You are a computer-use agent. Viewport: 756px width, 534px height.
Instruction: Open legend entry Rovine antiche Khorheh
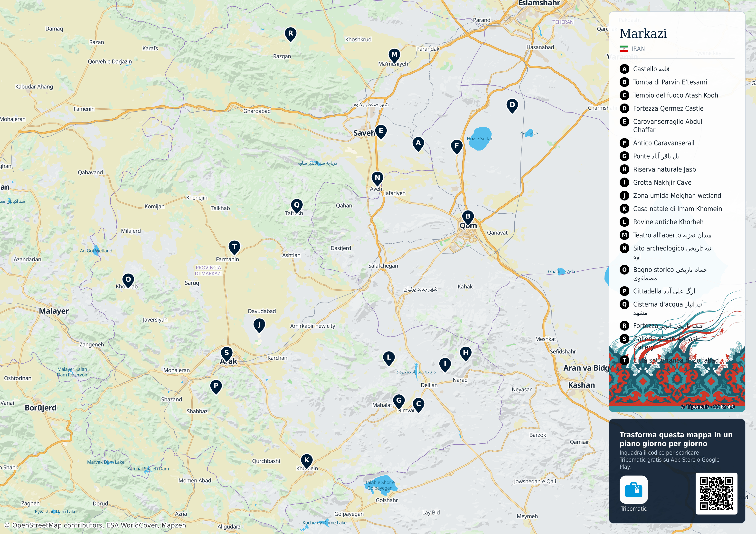[x=668, y=222]
